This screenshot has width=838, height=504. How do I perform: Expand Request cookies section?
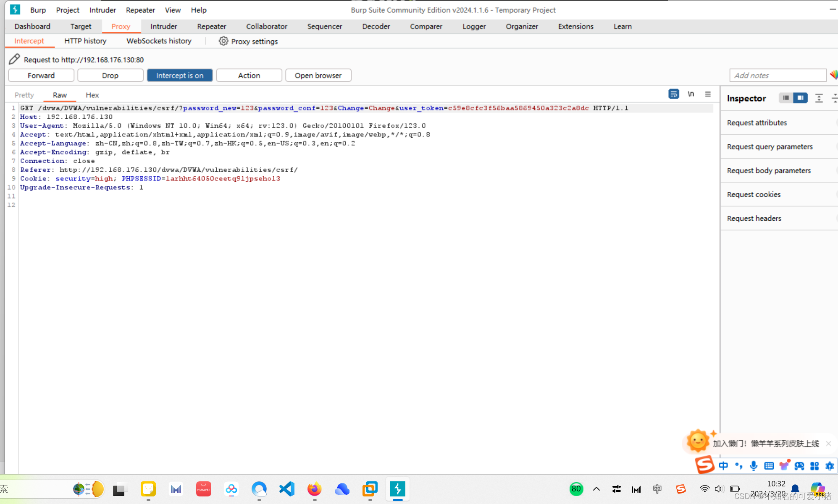pos(779,194)
